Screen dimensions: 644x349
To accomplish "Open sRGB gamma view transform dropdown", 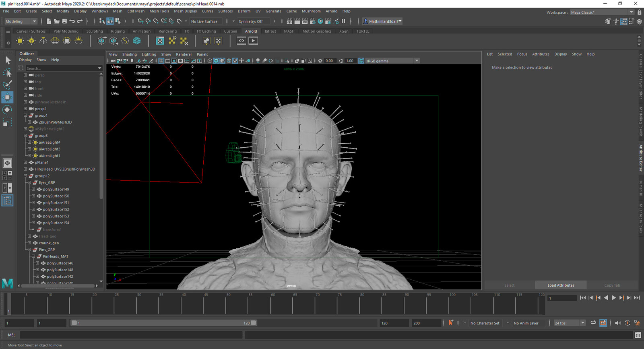I will coord(392,61).
